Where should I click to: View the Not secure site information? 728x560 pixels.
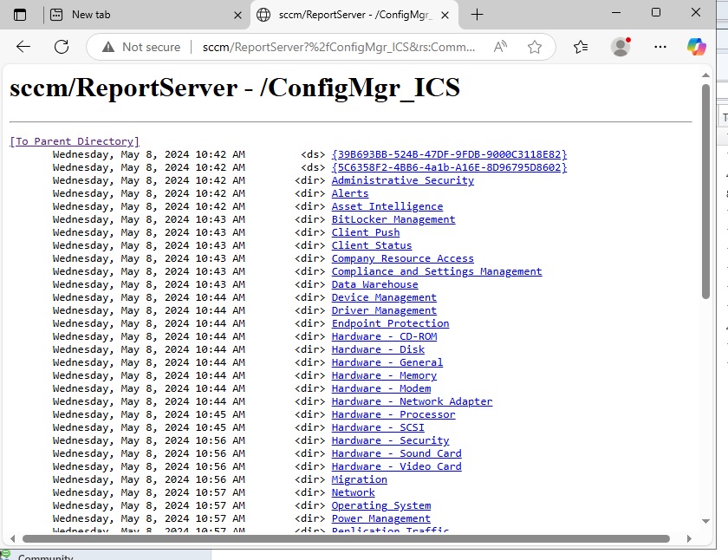tap(144, 47)
